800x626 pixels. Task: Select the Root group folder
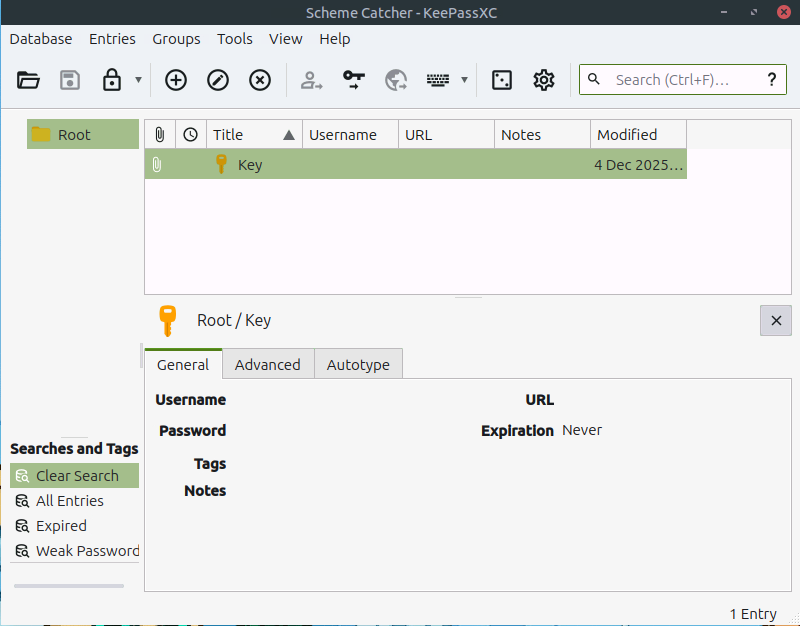(74, 135)
